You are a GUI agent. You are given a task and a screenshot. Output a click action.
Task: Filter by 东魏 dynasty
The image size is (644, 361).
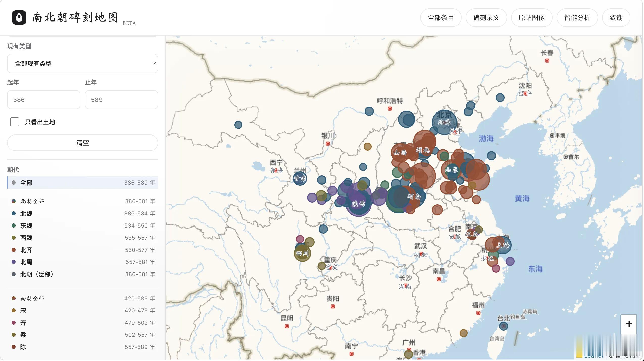[83, 225]
